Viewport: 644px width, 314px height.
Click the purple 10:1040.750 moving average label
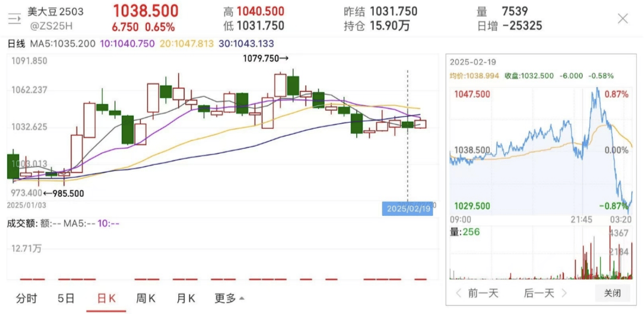127,44
